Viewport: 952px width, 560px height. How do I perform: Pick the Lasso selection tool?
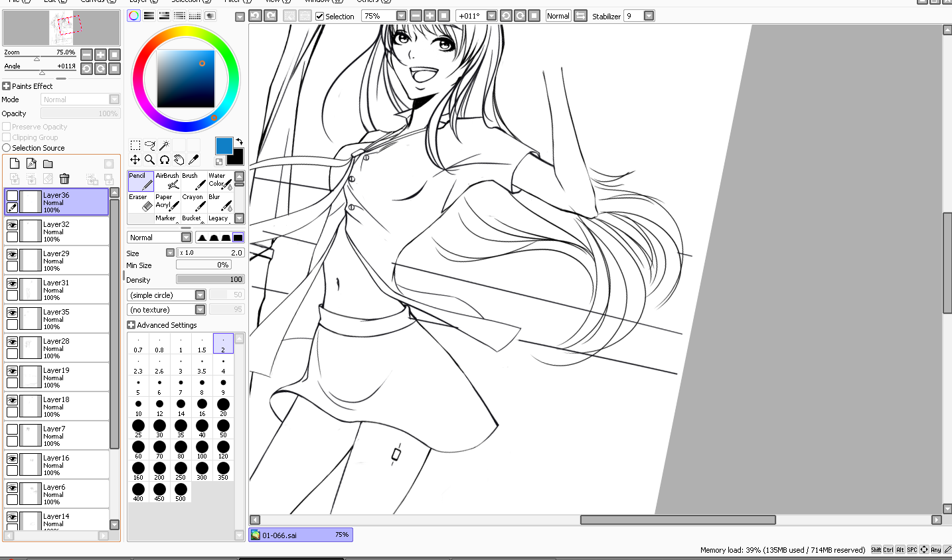[149, 145]
